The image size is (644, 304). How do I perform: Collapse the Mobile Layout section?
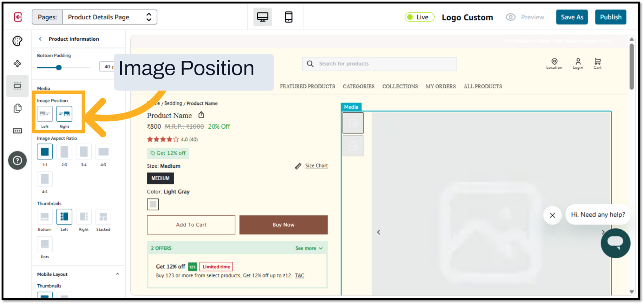pos(117,274)
